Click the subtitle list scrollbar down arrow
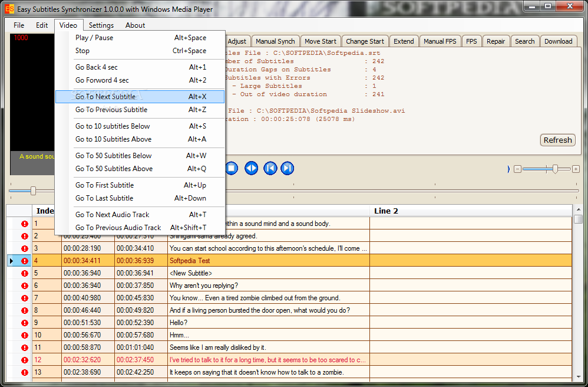Screen dimensions: 588x387 pos(578,376)
